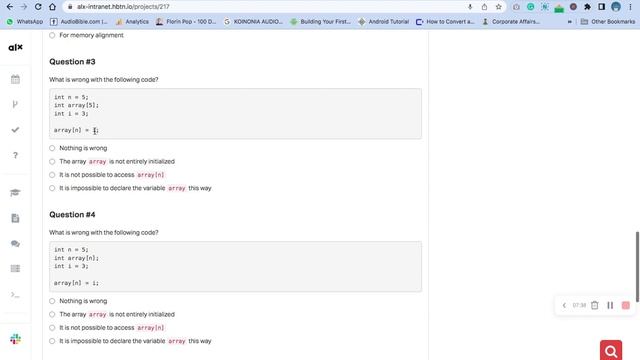Image resolution: width=640 pixels, height=360 pixels.
Task: Open the KOINONIA AUDIO... bookmark
Action: [253, 22]
